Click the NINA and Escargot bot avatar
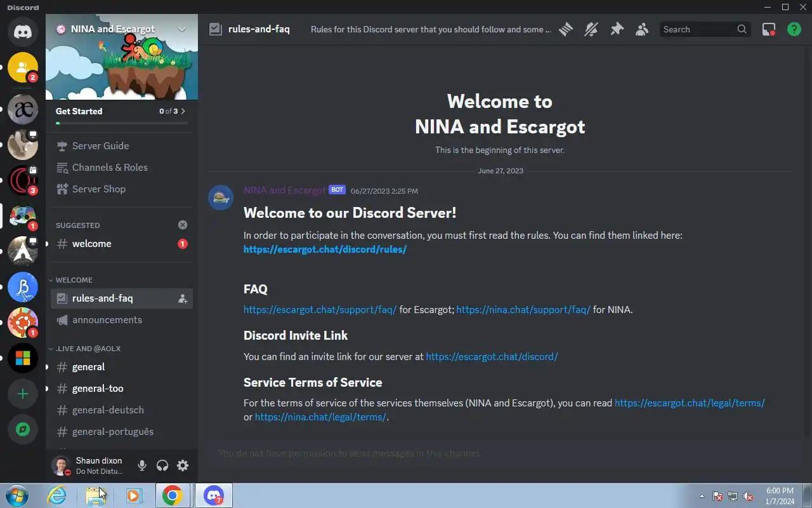Viewport: 812px width, 508px height. click(221, 198)
